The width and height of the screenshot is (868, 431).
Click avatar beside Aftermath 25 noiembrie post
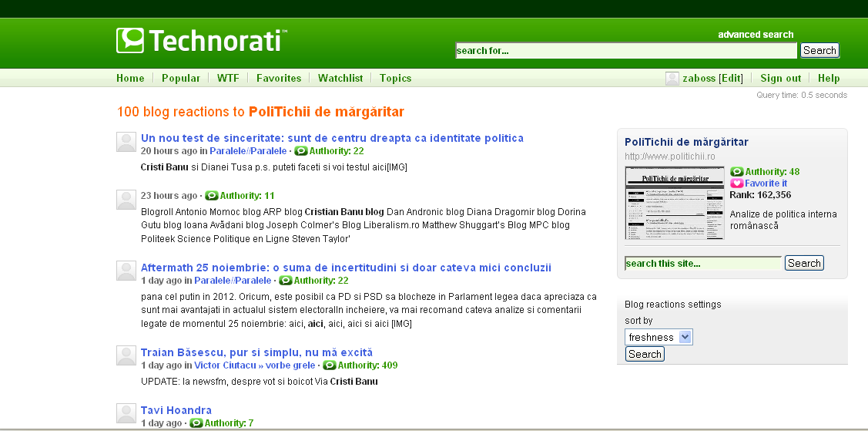(126, 271)
